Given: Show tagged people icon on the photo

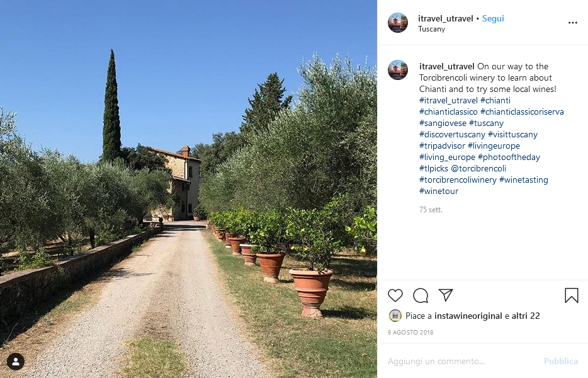Looking at the screenshot, I should [x=16, y=362].
